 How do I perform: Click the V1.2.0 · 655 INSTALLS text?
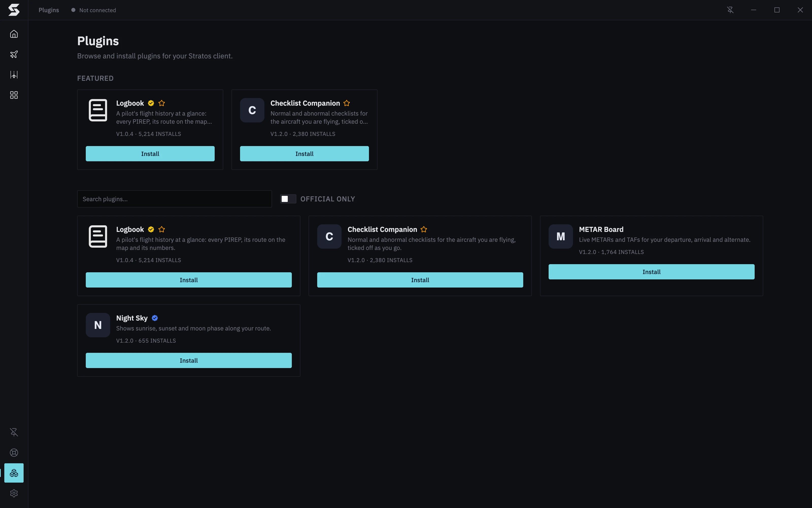point(146,341)
